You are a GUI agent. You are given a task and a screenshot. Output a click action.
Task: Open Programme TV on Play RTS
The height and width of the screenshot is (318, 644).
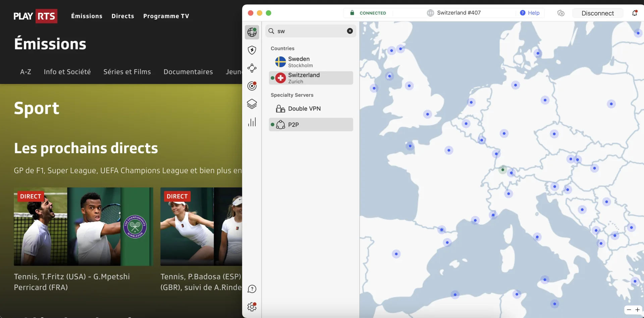coord(166,16)
